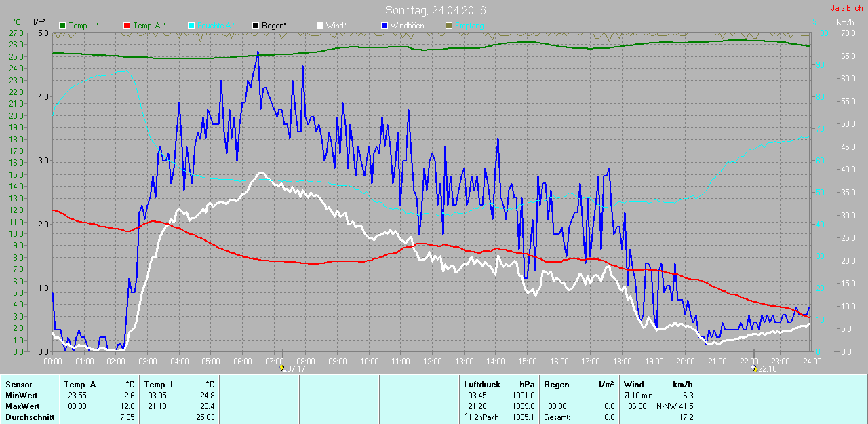Click the inside temperature average '25.63'
The image size is (868, 424).
(205, 417)
